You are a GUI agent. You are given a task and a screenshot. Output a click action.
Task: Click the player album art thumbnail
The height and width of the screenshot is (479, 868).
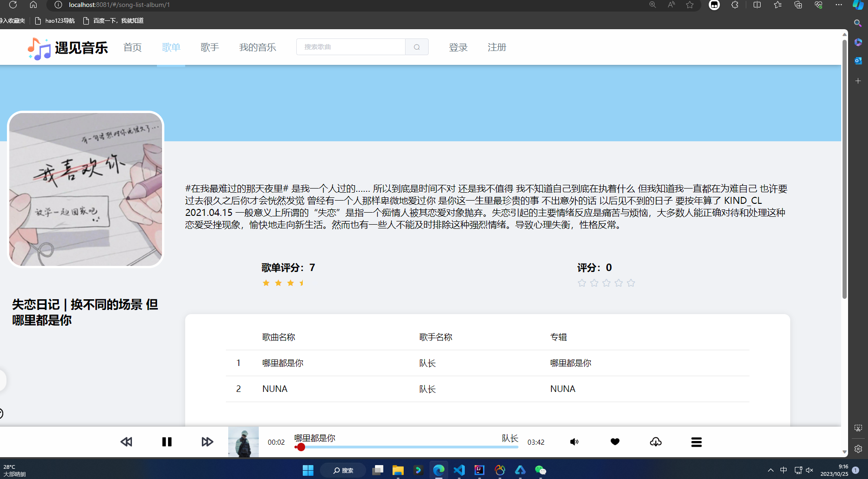tap(244, 442)
